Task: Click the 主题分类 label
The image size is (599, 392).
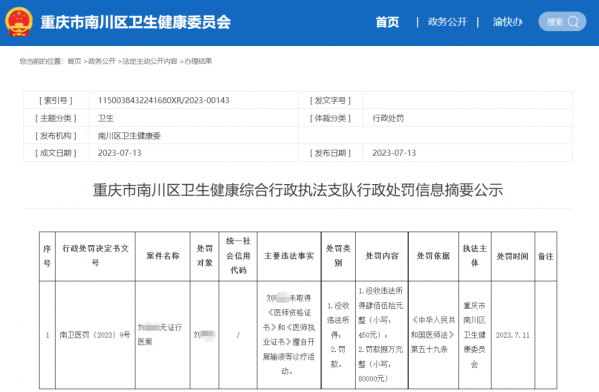Action: [x=56, y=118]
